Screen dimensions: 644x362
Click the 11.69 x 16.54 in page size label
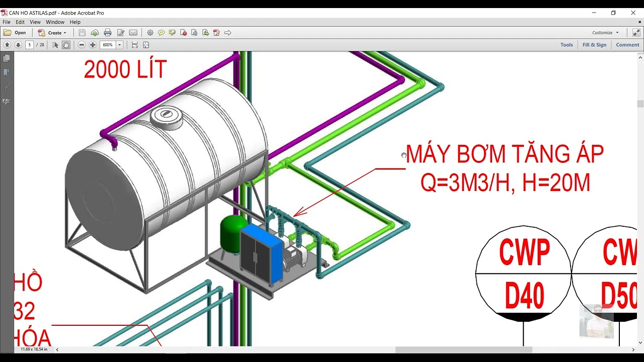click(34, 349)
